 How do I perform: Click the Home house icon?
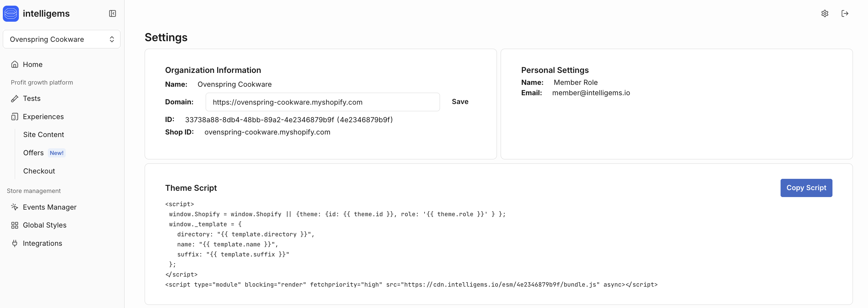tap(14, 64)
